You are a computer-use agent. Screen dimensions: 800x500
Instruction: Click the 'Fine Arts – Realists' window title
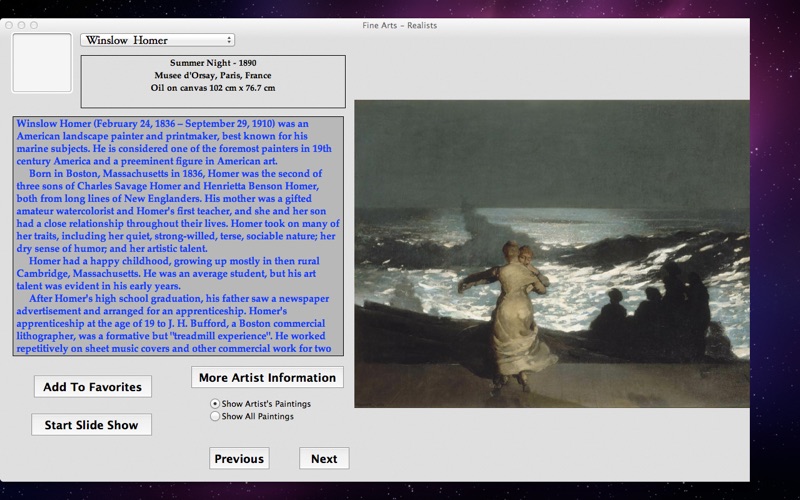[399, 25]
